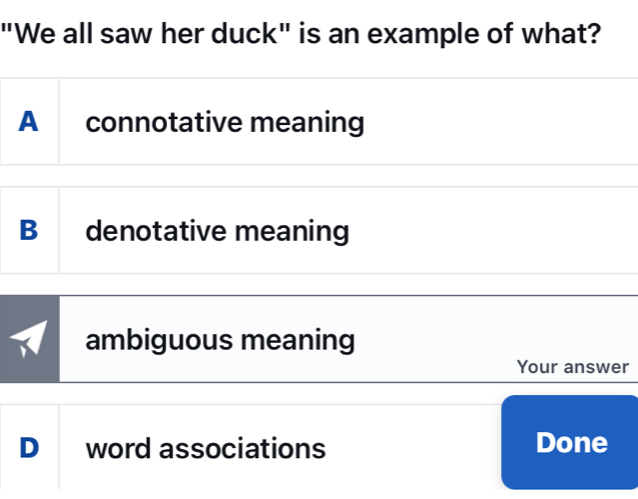Viewport: 638px width, 499px height.
Task: Click the paper plane icon on selected answer
Action: (28, 340)
